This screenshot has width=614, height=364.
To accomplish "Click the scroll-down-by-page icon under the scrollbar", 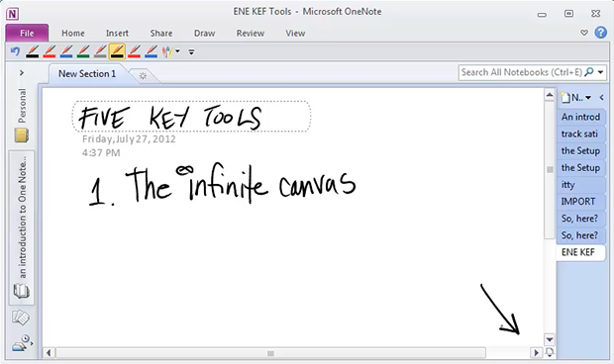I will click(550, 353).
